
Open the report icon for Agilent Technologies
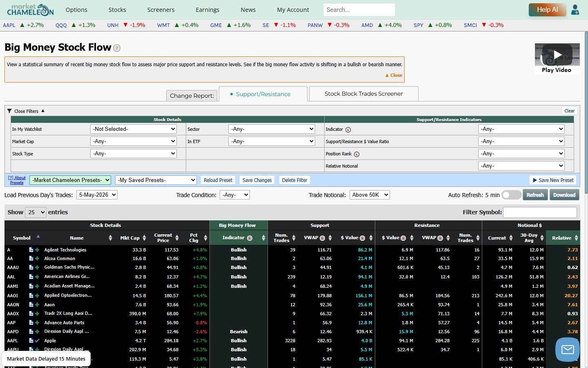pyautogui.click(x=31, y=250)
